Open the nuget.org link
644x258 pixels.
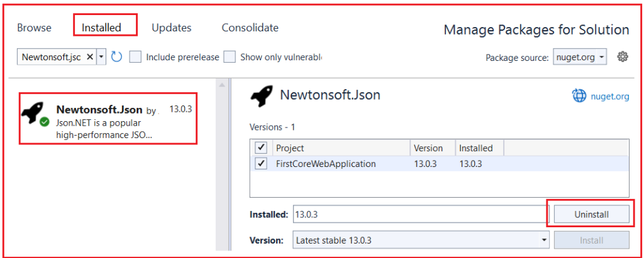point(609,97)
